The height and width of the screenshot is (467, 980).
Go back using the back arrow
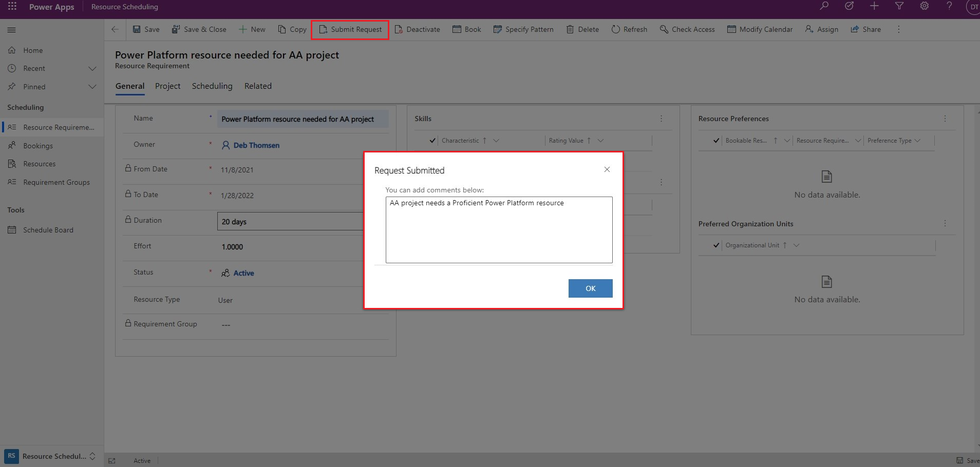[115, 29]
